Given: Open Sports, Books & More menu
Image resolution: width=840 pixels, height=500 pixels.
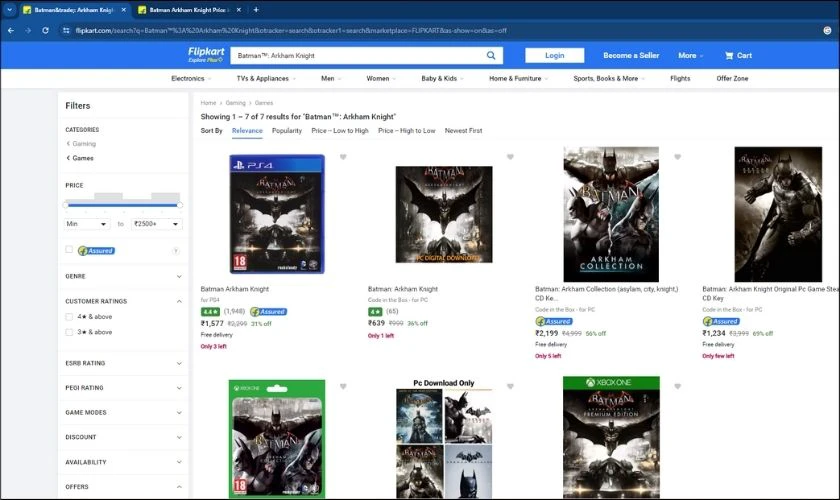Looking at the screenshot, I should point(609,78).
